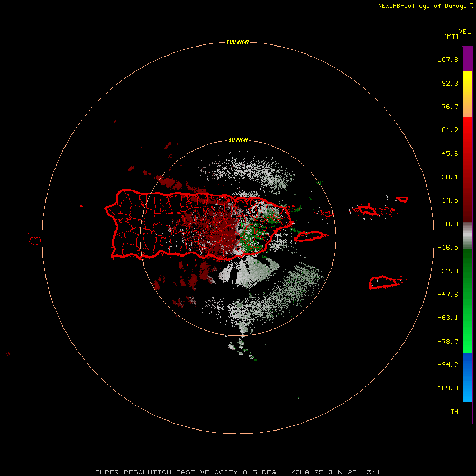Click the 50 NMI range ring label
Screen dimensions: 476x476
[x=238, y=140]
